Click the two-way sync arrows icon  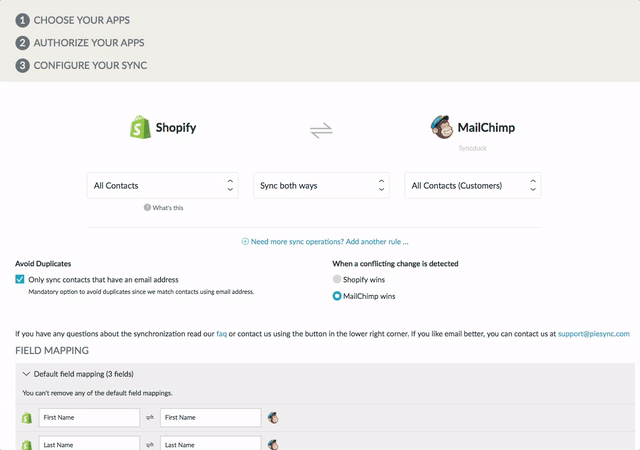[321, 131]
